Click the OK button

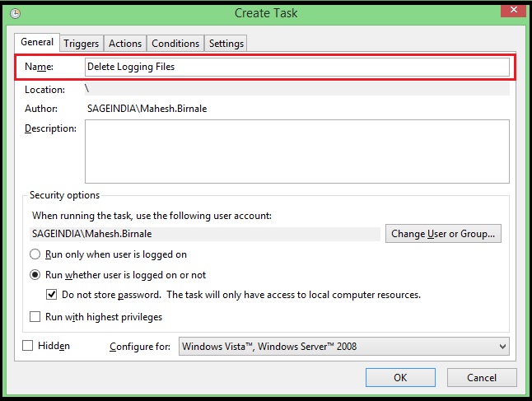(400, 378)
